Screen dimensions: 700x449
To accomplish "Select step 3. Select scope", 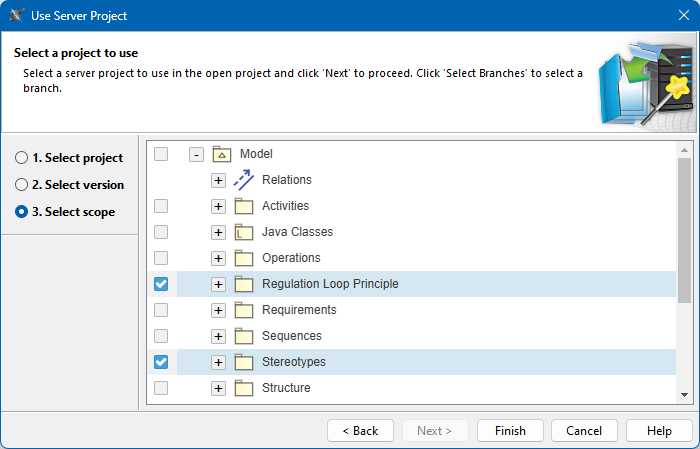I will [65, 212].
